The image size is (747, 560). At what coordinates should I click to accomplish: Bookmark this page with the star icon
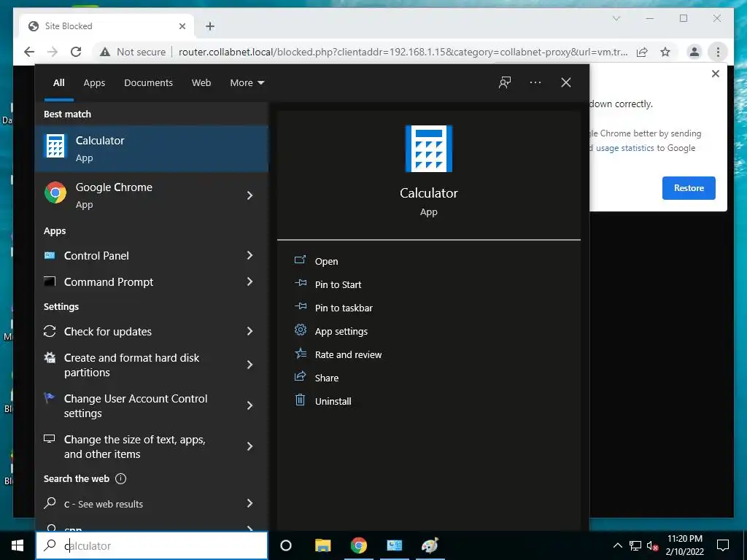tap(665, 52)
